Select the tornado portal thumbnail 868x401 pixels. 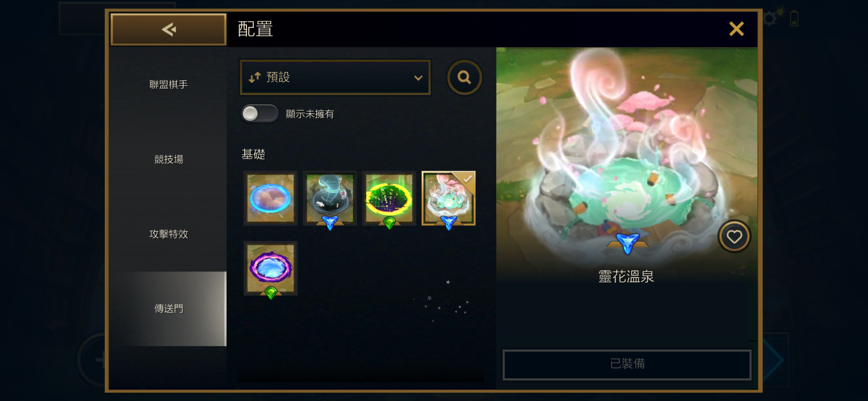330,198
